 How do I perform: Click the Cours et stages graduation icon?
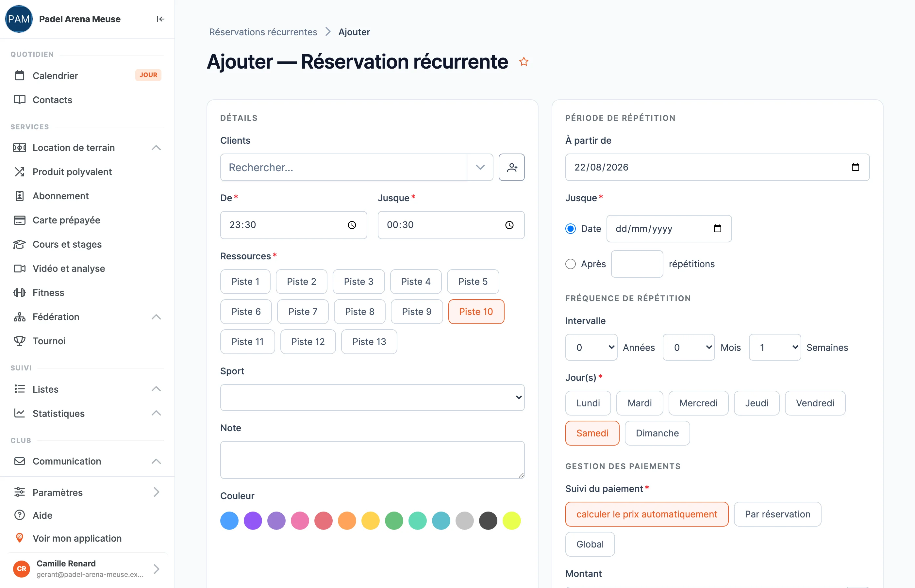[20, 244]
